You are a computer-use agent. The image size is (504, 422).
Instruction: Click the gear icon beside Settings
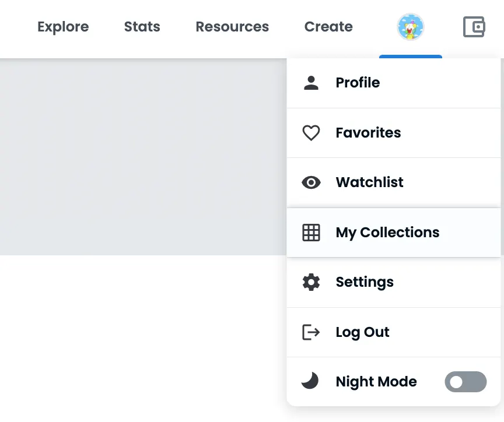[311, 282]
